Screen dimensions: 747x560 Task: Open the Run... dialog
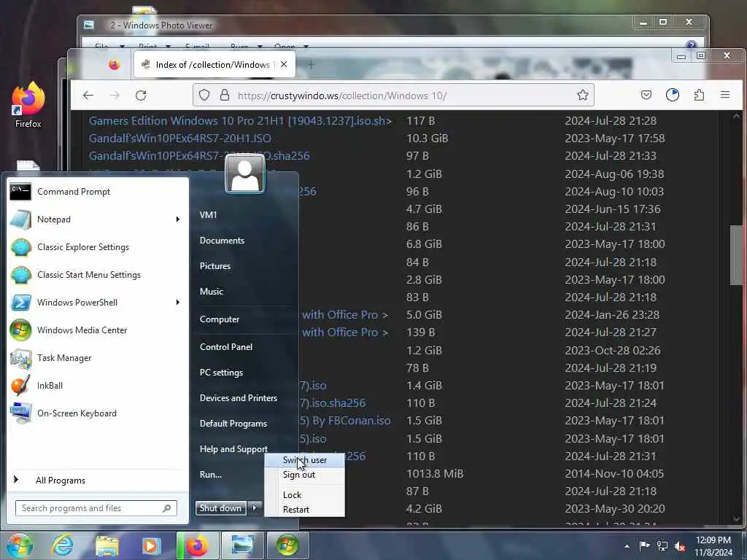click(x=211, y=475)
